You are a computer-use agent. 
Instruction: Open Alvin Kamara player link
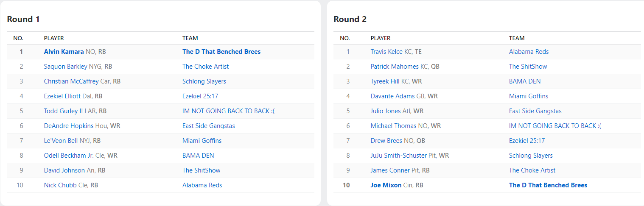(64, 52)
